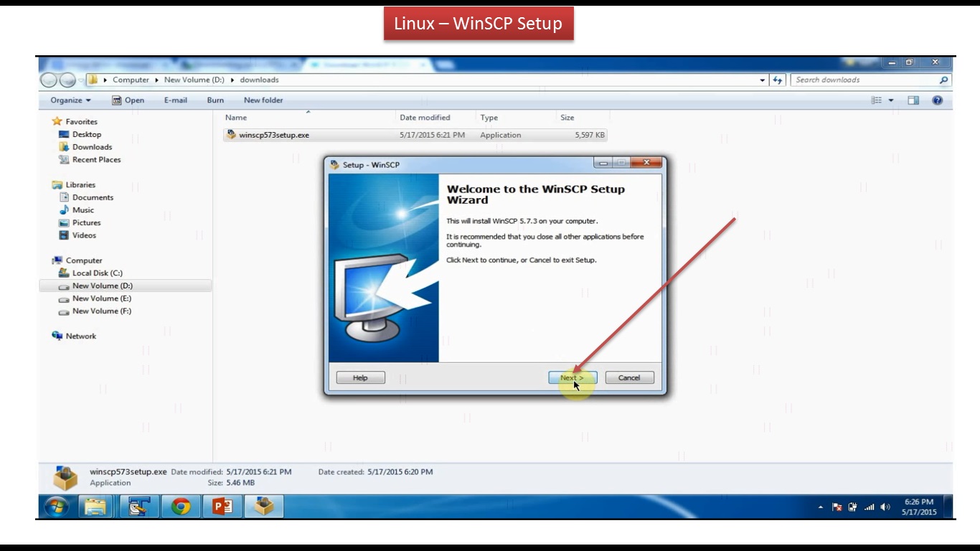Create a New folder from toolbar
The width and height of the screenshot is (980, 551).
point(263,100)
